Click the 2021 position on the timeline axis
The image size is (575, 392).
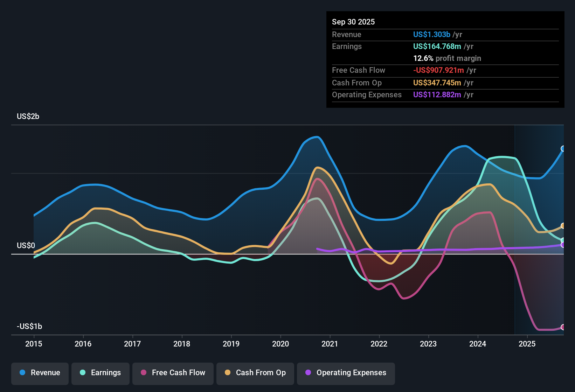[330, 344]
